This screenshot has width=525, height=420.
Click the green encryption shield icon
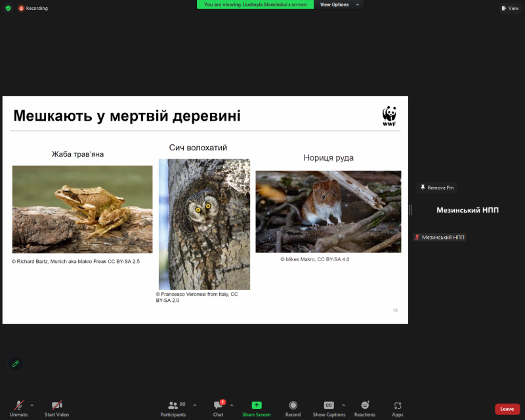[8, 8]
